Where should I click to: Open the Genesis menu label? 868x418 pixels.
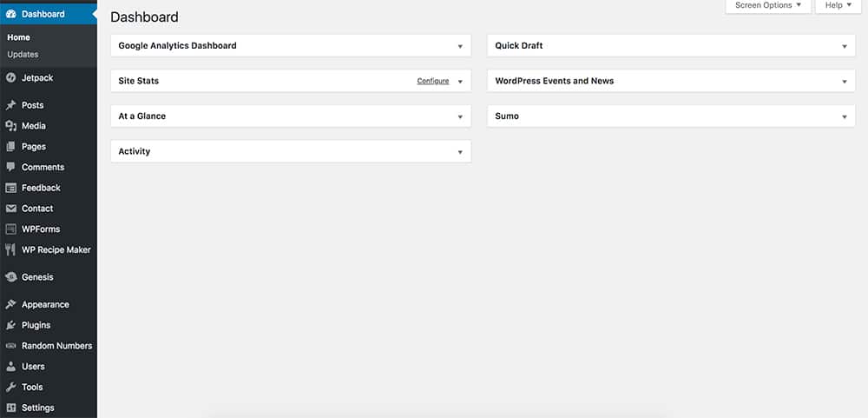(37, 277)
